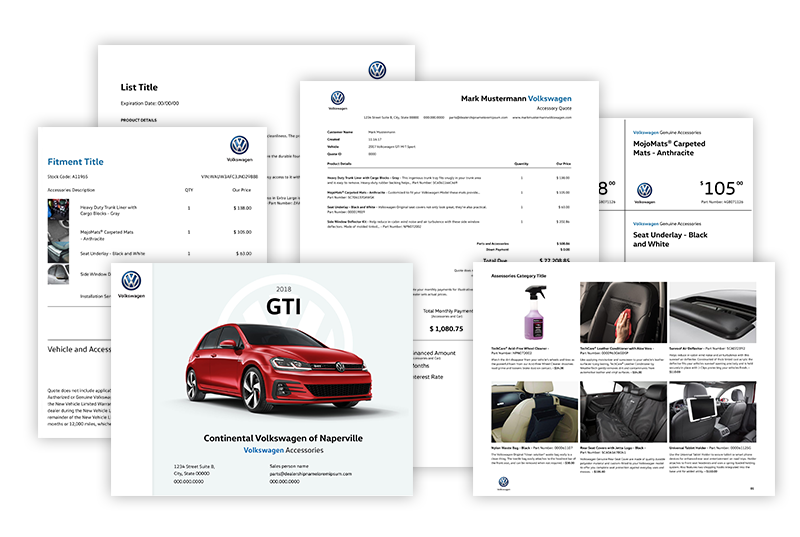Image resolution: width=800 pixels, height=537 pixels.
Task: Click "Volkswagen Genuine Accessories" label above Seat Underlay
Action: [667, 223]
